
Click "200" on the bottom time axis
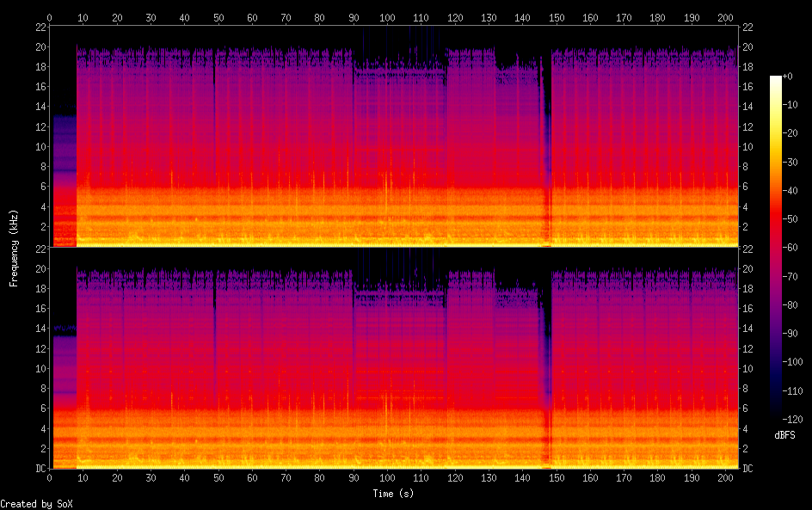(x=725, y=478)
